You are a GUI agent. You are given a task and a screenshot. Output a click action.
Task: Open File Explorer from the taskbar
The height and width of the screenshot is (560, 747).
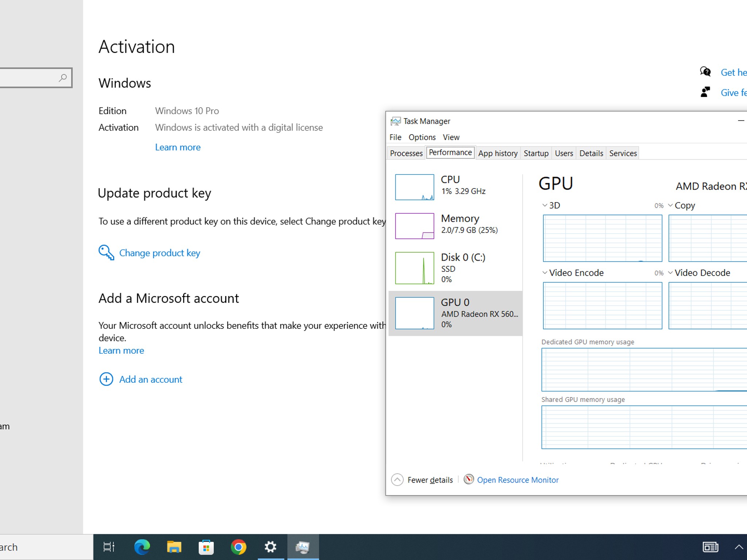[x=174, y=547]
